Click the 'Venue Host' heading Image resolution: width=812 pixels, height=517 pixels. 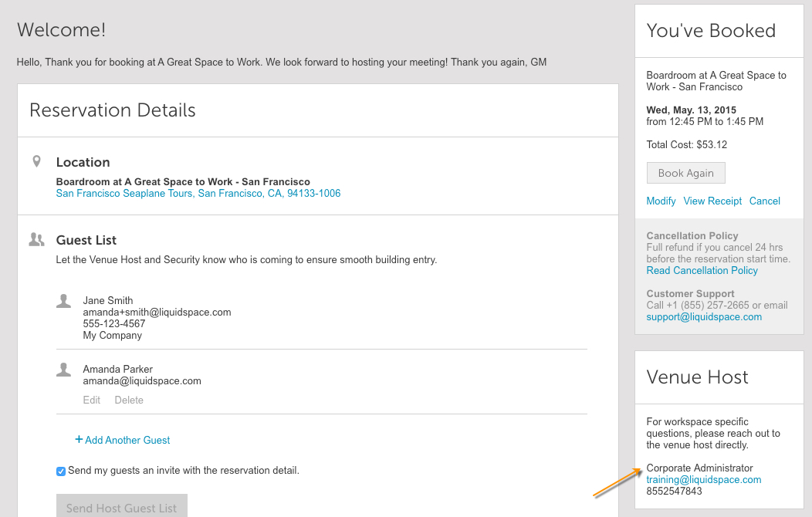click(697, 377)
